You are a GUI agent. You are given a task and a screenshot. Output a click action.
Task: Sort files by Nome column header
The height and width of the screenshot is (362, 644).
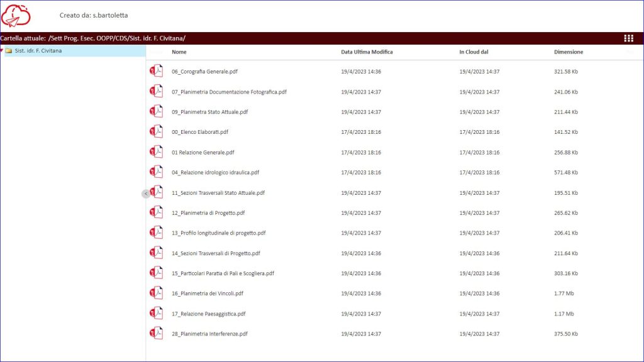179,52
